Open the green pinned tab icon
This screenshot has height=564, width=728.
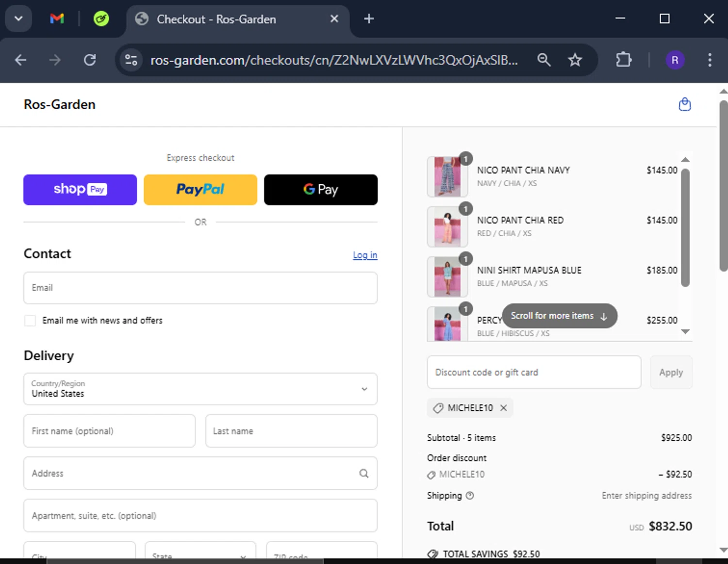pyautogui.click(x=101, y=19)
